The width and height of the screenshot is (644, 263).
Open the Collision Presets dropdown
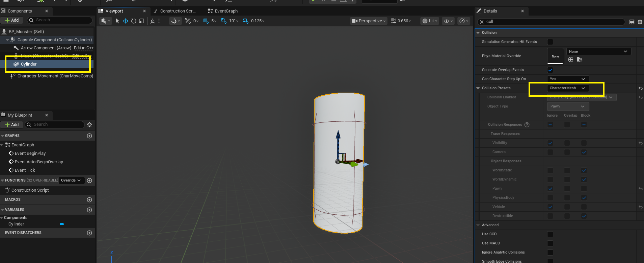coord(567,88)
